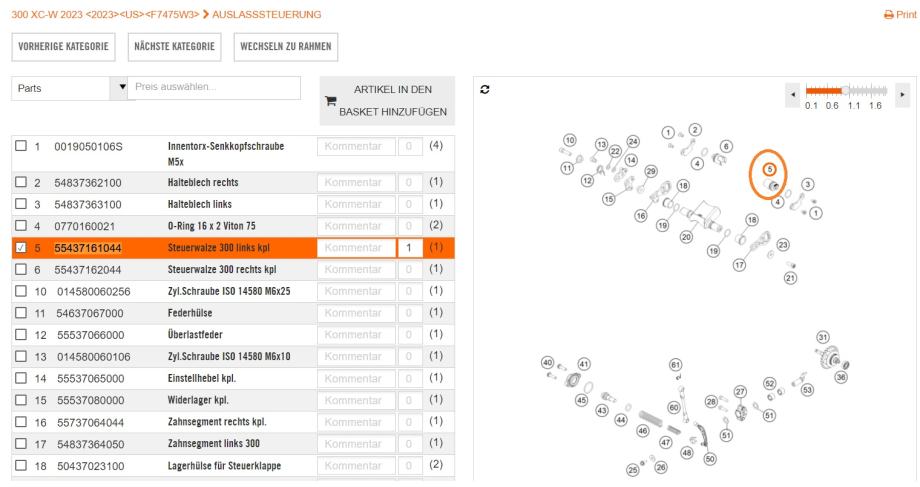Switch to Wechseln zu Rahmen
The image size is (920, 487).
point(286,46)
